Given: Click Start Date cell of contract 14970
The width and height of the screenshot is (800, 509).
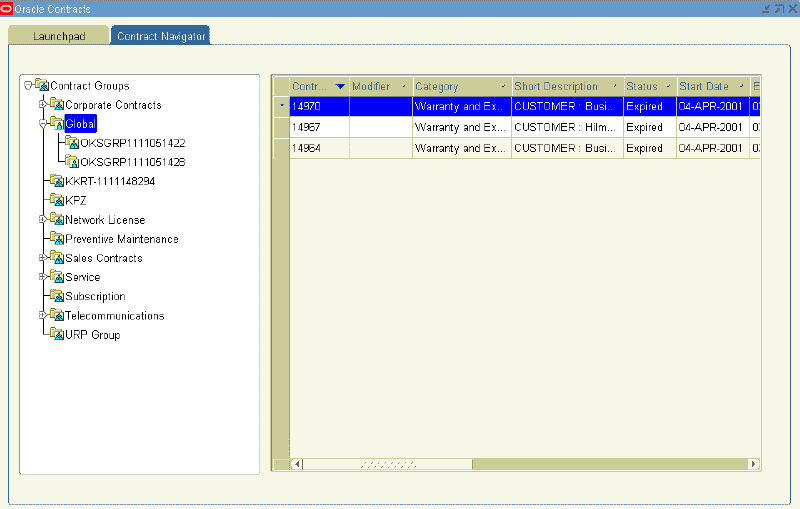Looking at the screenshot, I should click(713, 106).
